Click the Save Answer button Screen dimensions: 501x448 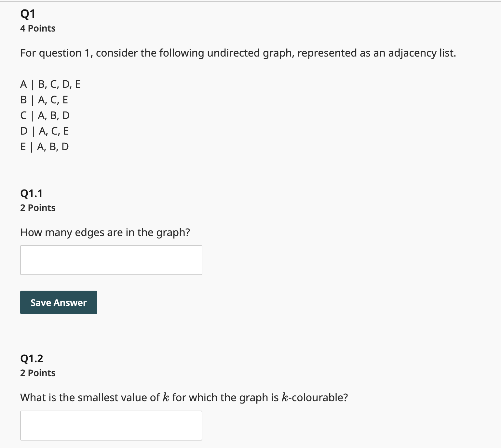tap(58, 302)
